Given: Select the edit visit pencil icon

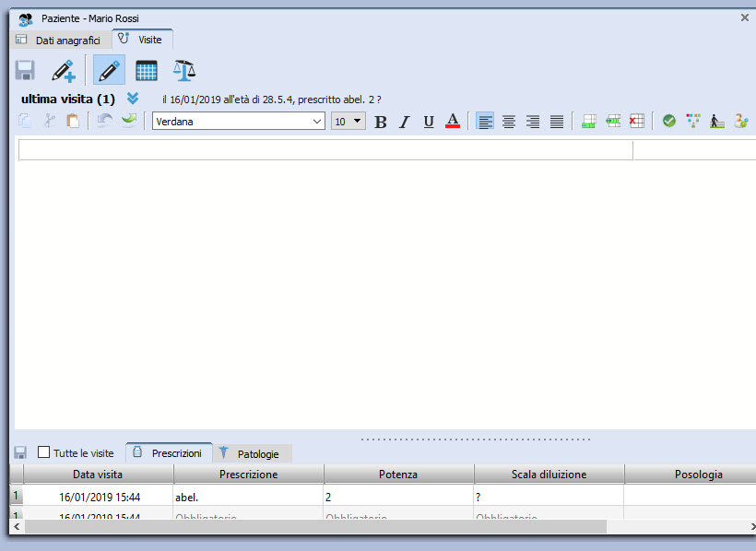Looking at the screenshot, I should (x=109, y=71).
